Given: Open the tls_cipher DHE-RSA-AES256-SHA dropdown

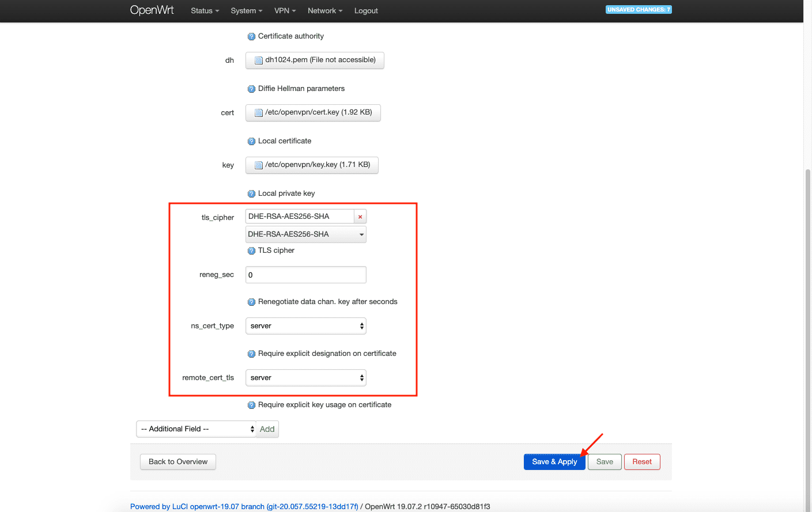Looking at the screenshot, I should (x=305, y=234).
